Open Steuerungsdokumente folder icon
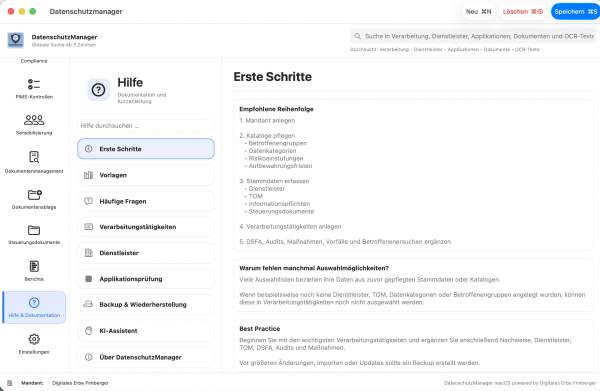This screenshot has height=391, width=600. tap(34, 230)
